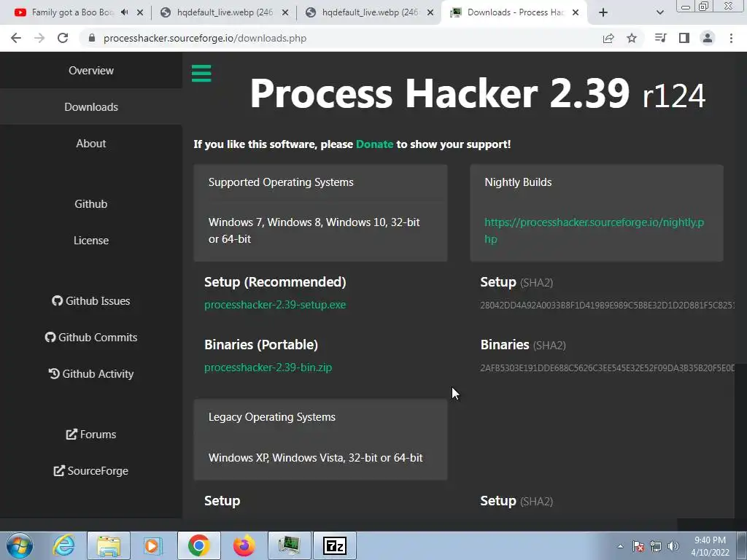Launch Internet Explorer from taskbar

[x=64, y=545]
